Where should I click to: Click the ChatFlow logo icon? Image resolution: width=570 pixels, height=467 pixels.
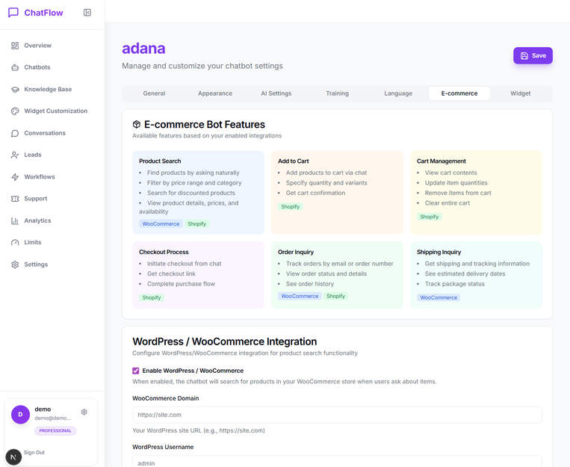tap(13, 13)
